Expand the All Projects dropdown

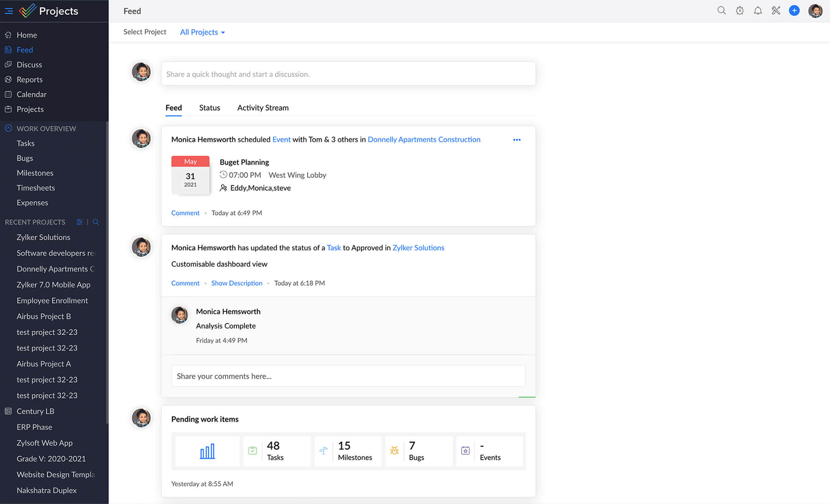[x=202, y=32]
